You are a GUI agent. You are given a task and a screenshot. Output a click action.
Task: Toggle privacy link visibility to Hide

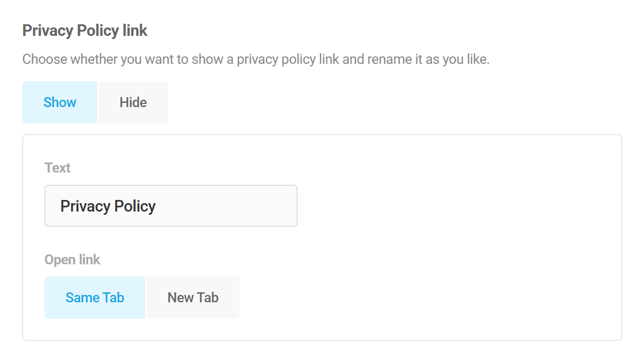pyautogui.click(x=132, y=102)
